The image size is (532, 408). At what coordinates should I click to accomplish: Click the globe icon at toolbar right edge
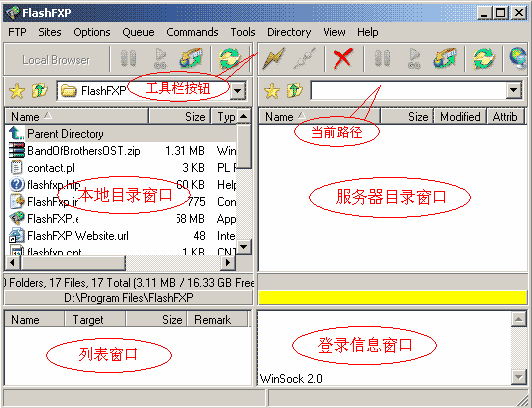518,59
